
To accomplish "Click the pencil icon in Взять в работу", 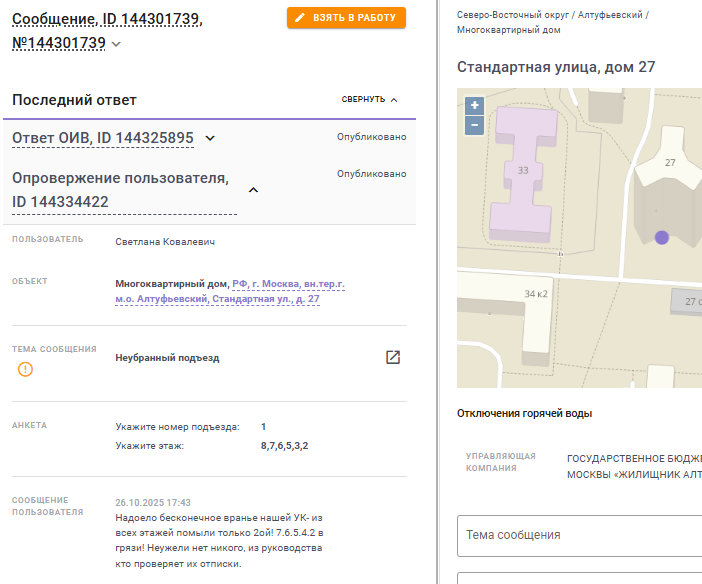I will point(300,17).
